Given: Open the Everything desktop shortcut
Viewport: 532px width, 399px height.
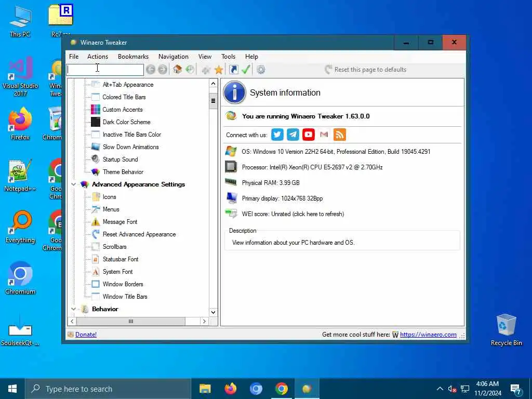Looking at the screenshot, I should 20,227.
